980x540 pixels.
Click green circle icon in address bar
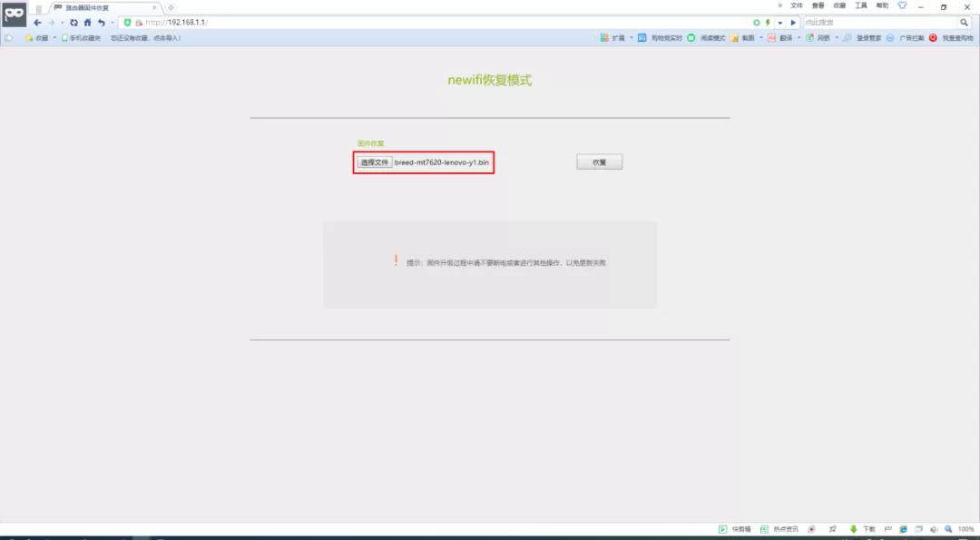coord(756,23)
